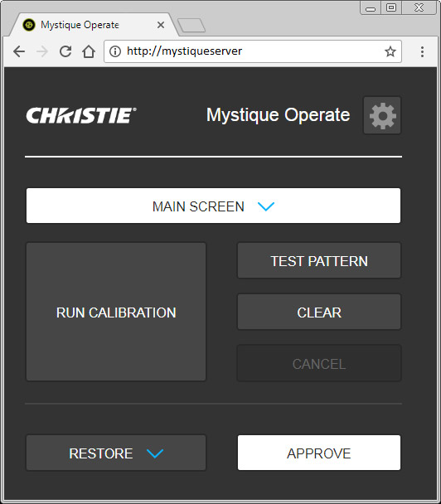Open the RESTORE dropdown chevron
The image size is (441, 504).
(x=155, y=453)
